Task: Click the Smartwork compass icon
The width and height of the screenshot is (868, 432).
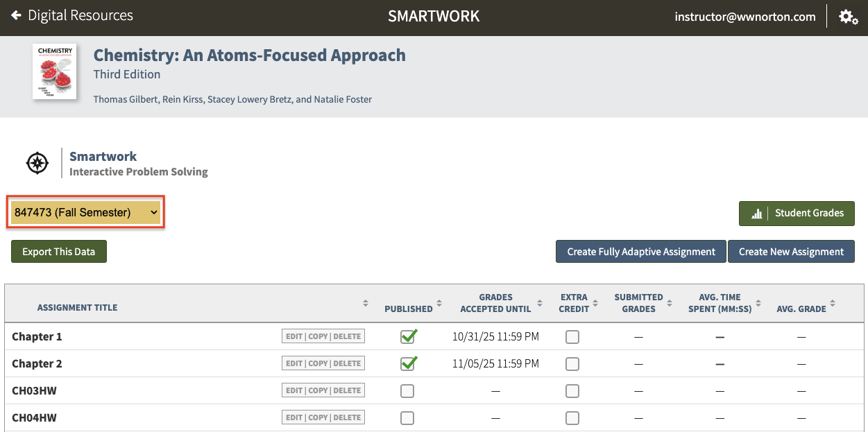Action: [x=37, y=163]
